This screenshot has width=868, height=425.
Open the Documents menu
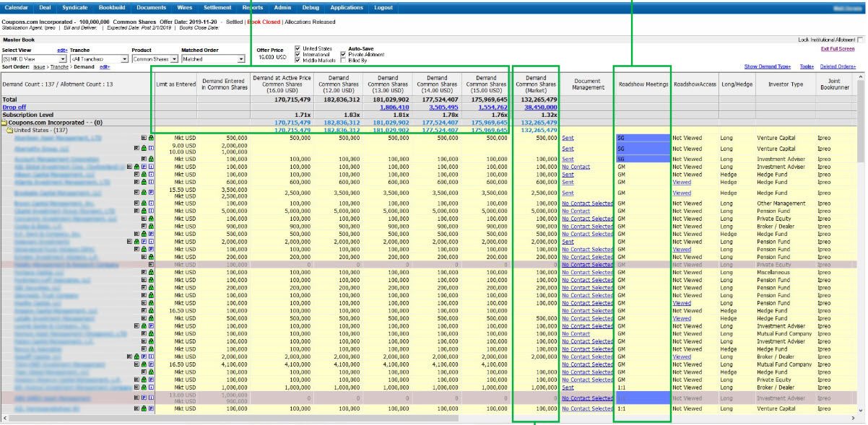[151, 7]
